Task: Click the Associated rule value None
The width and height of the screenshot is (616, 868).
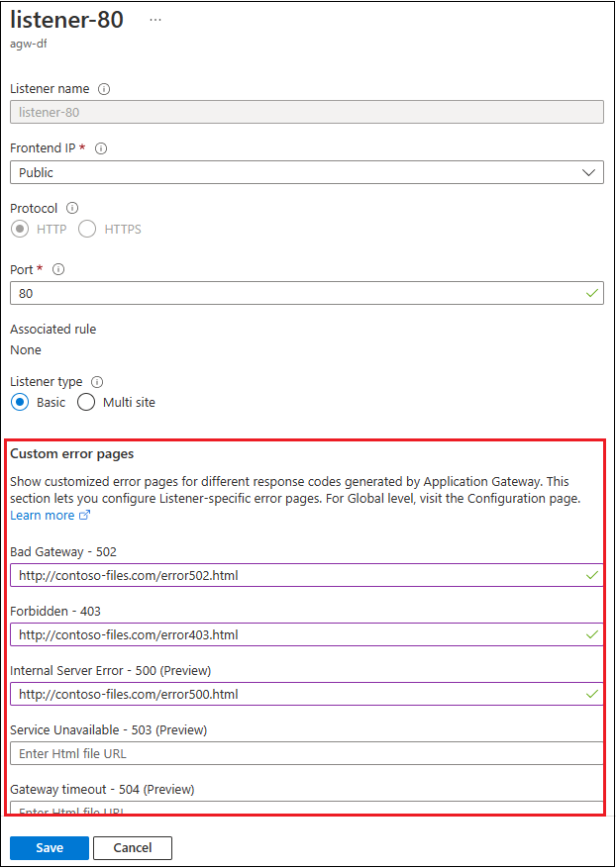Action: tap(26, 349)
